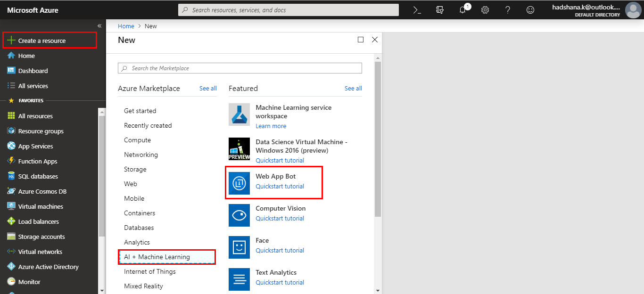Open Quickstart tutorial under Face
The width and height of the screenshot is (644, 294).
(280, 250)
